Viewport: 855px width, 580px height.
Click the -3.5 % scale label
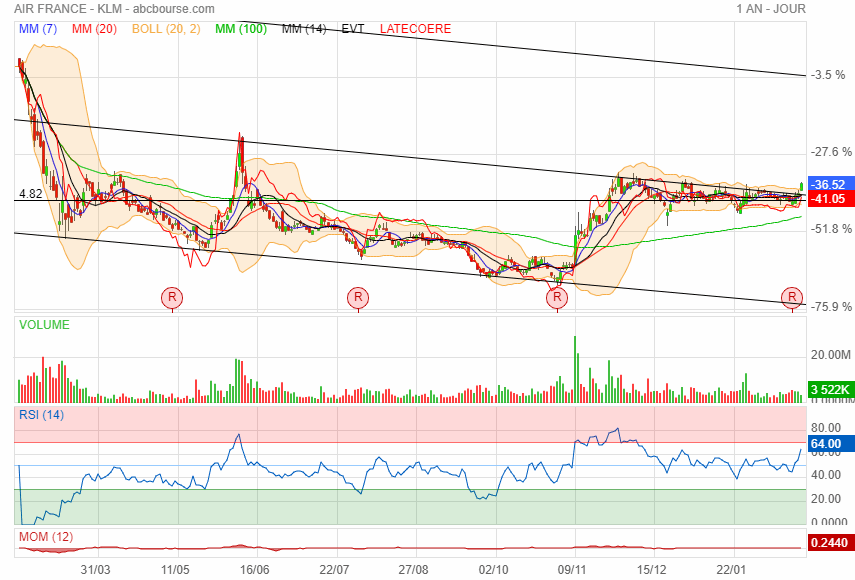pos(828,75)
